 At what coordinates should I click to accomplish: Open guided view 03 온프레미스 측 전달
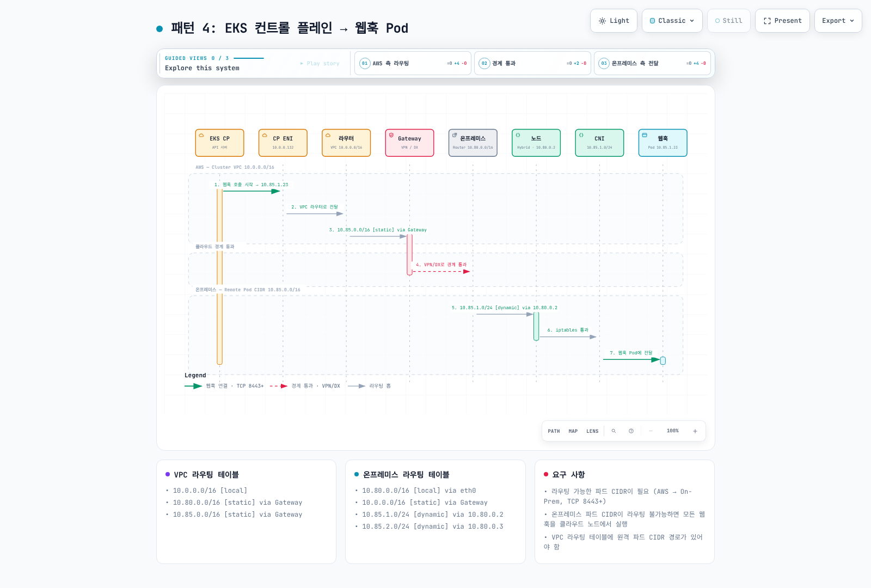click(652, 63)
